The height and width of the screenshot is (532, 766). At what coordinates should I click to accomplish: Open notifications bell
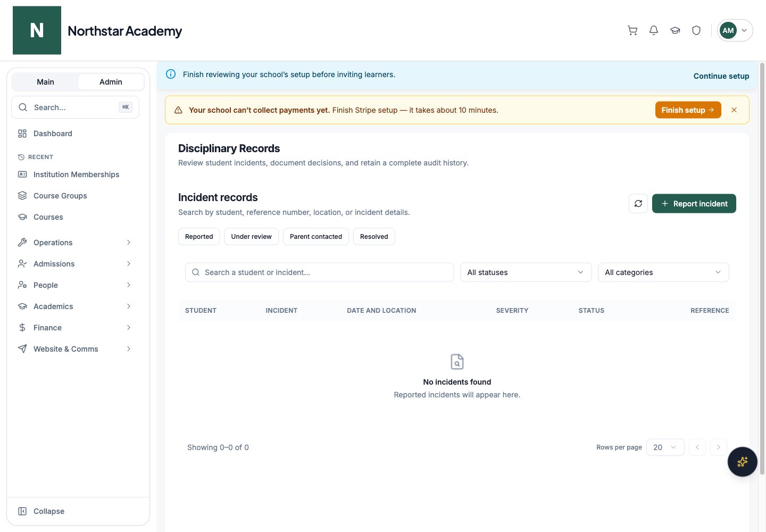click(x=654, y=30)
